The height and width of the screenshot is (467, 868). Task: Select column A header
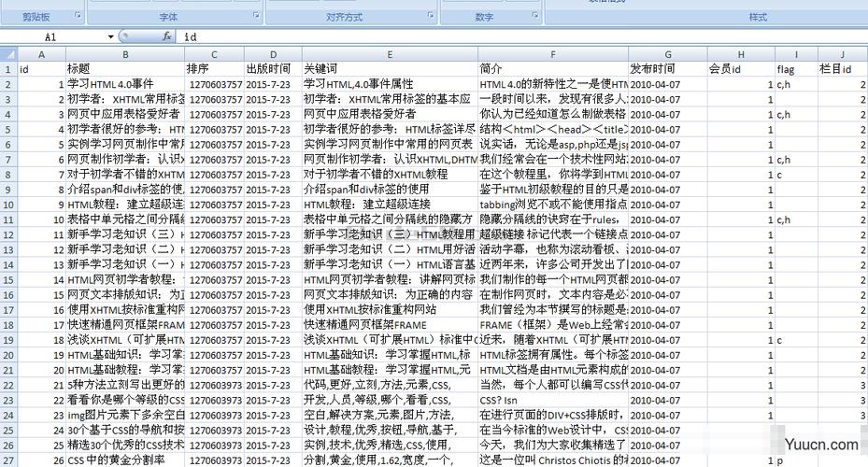click(41, 54)
